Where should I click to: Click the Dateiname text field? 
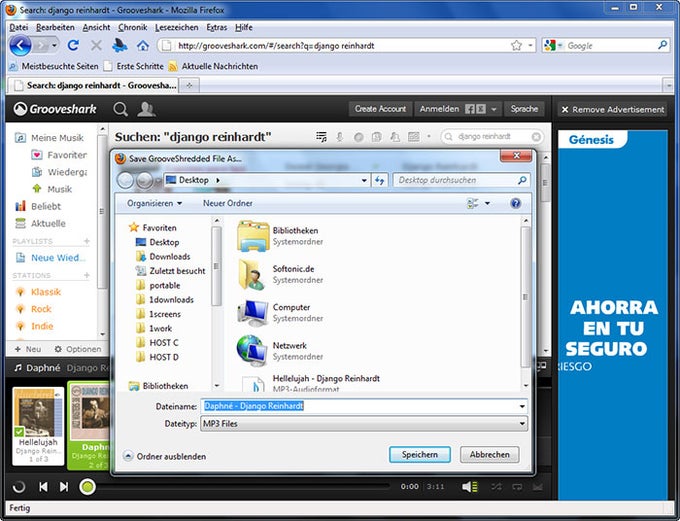coord(359,406)
